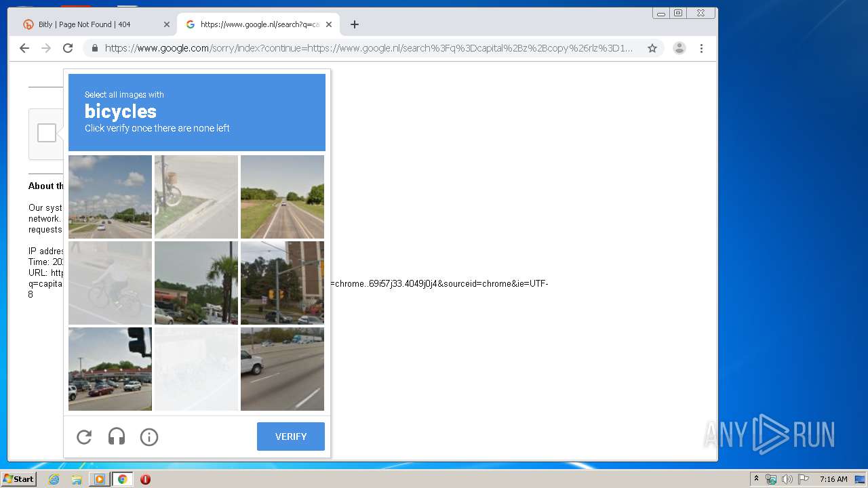Image resolution: width=868 pixels, height=488 pixels.
Task: Reload the current page
Action: (68, 48)
